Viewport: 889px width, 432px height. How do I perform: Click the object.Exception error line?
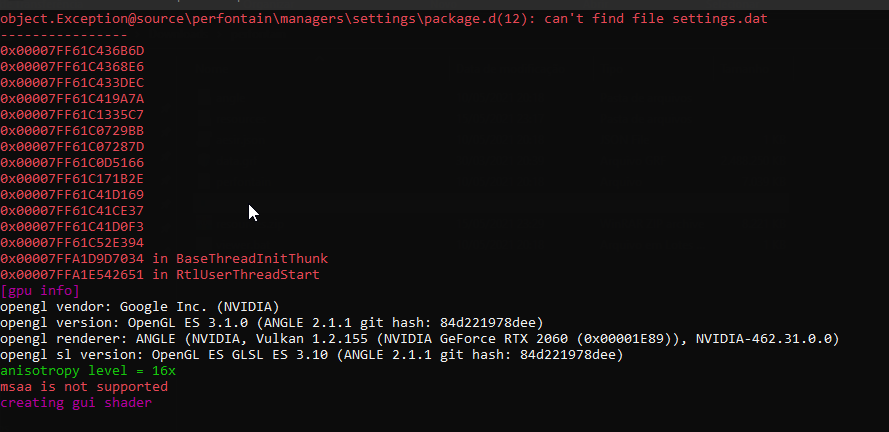[x=384, y=19]
